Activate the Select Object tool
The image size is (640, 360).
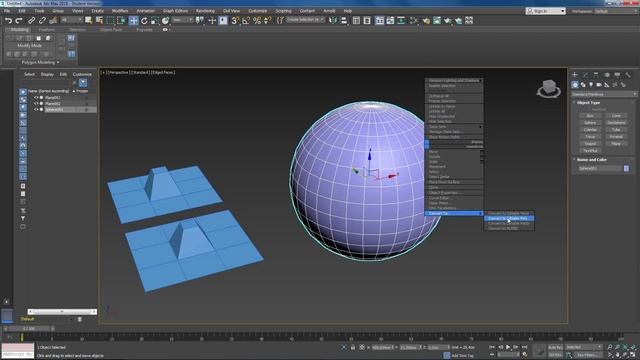pos(89,20)
